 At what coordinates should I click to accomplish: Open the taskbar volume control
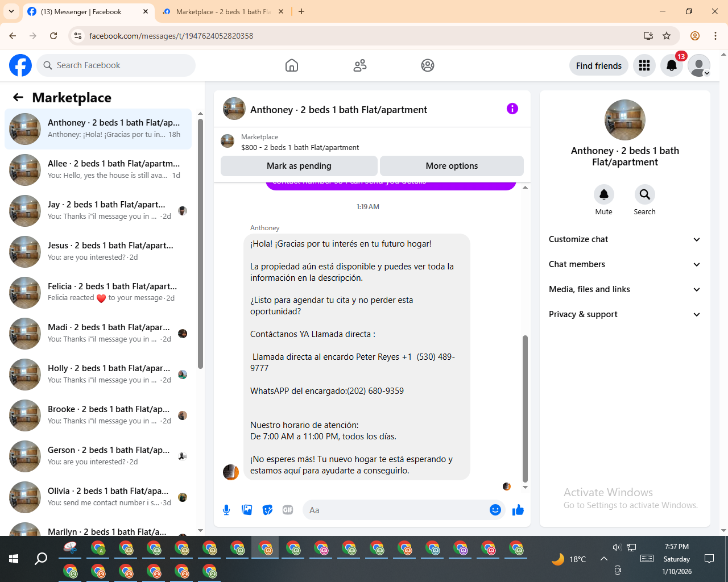pyautogui.click(x=617, y=547)
